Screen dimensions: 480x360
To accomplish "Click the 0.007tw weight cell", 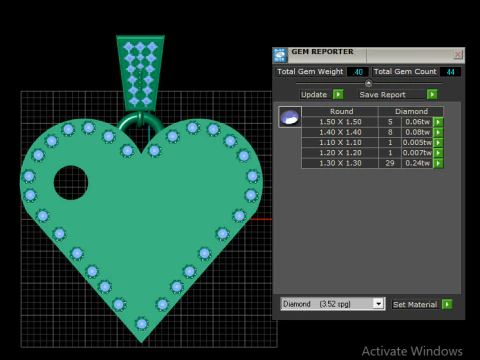I will pos(417,153).
